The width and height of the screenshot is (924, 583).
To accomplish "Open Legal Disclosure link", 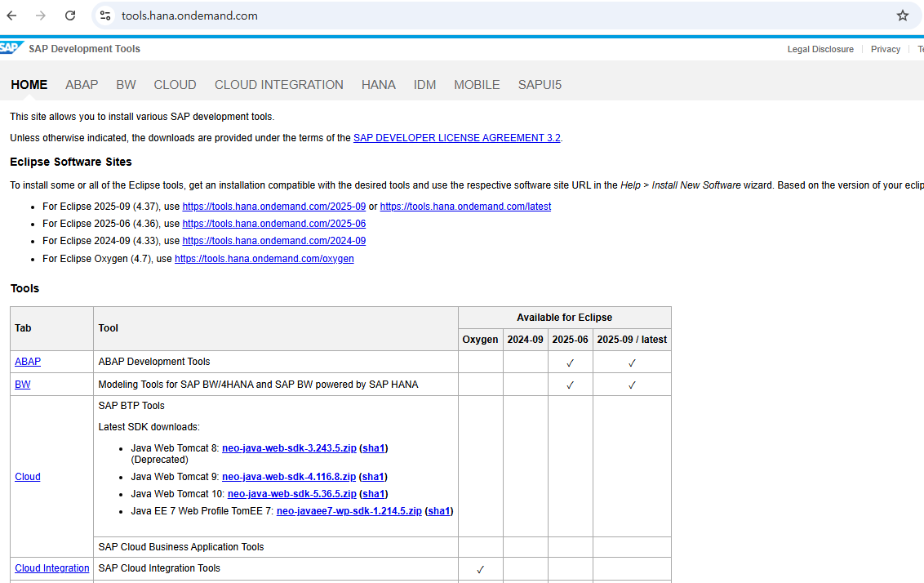I will pyautogui.click(x=820, y=50).
